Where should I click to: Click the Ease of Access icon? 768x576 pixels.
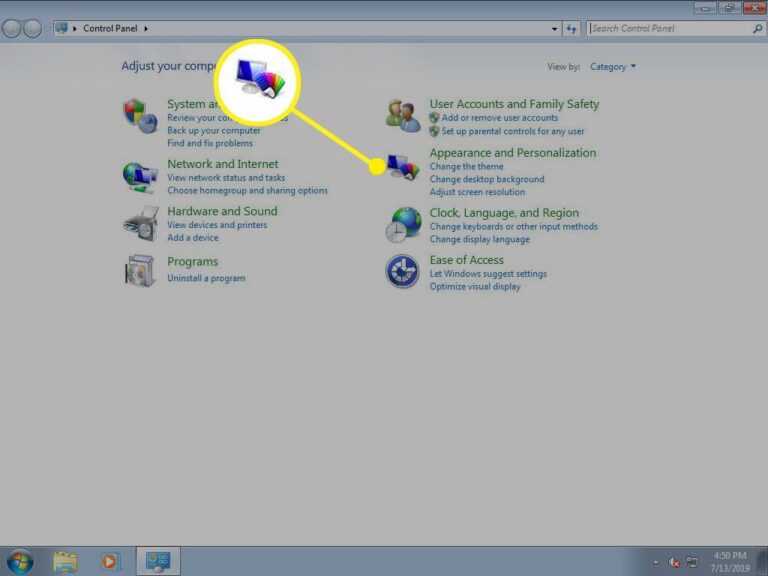pos(402,271)
